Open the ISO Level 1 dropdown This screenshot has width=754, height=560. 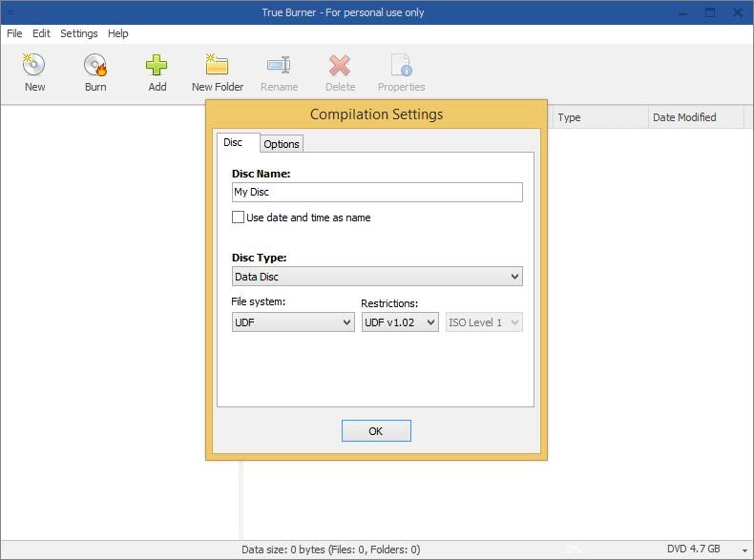coord(484,322)
